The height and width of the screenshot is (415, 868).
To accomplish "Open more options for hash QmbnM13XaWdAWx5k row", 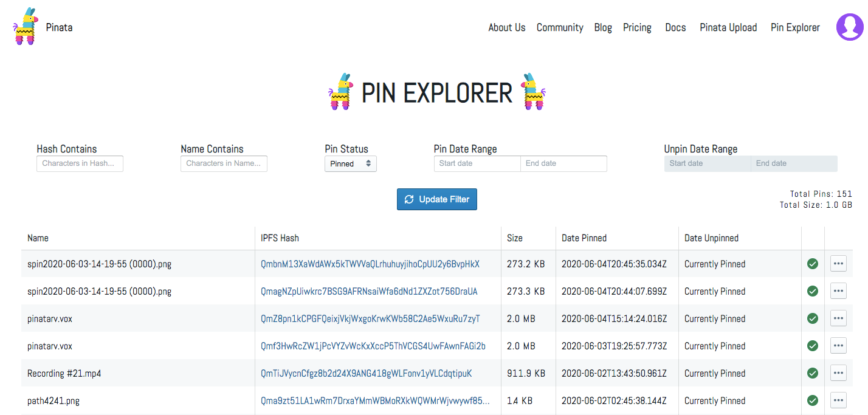I will tap(838, 264).
